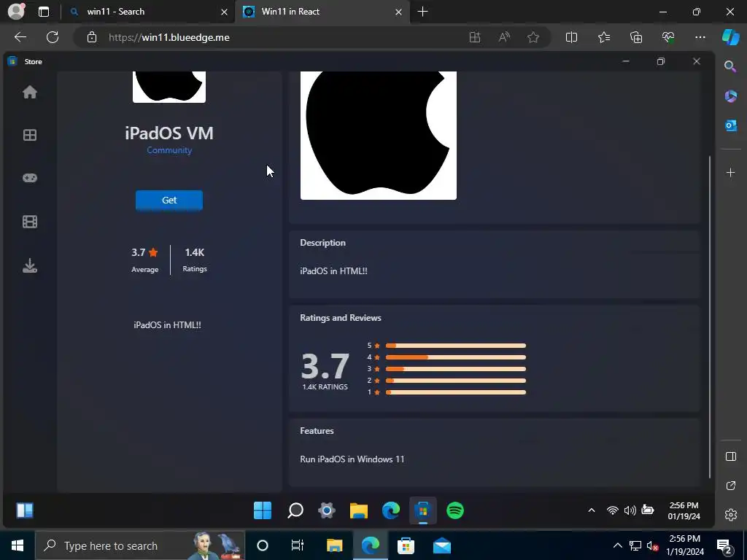
Task: Open volume control in Win11 tray
Action: pos(630,510)
